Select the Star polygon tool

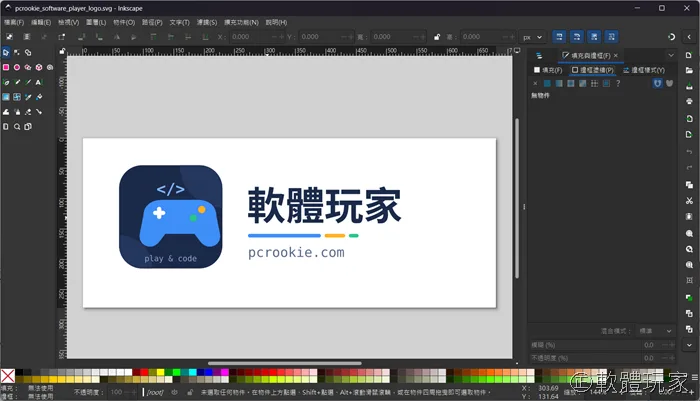pos(28,67)
